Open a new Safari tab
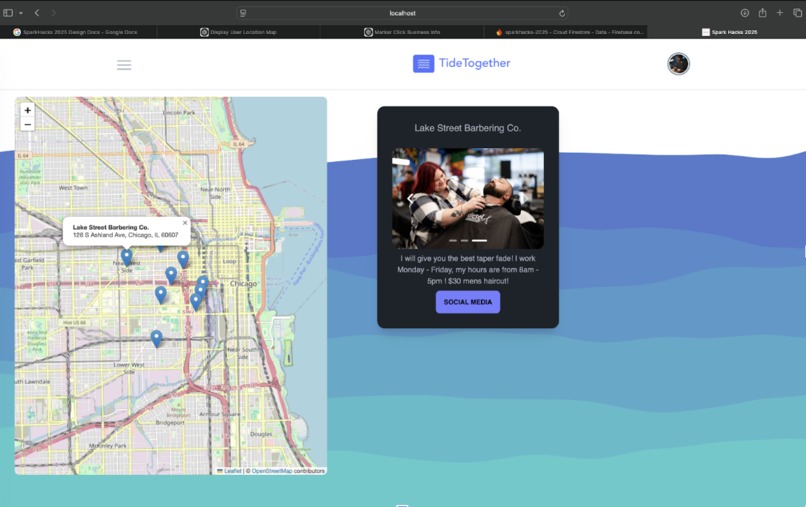Screen dimensions: 806x507 780,13
